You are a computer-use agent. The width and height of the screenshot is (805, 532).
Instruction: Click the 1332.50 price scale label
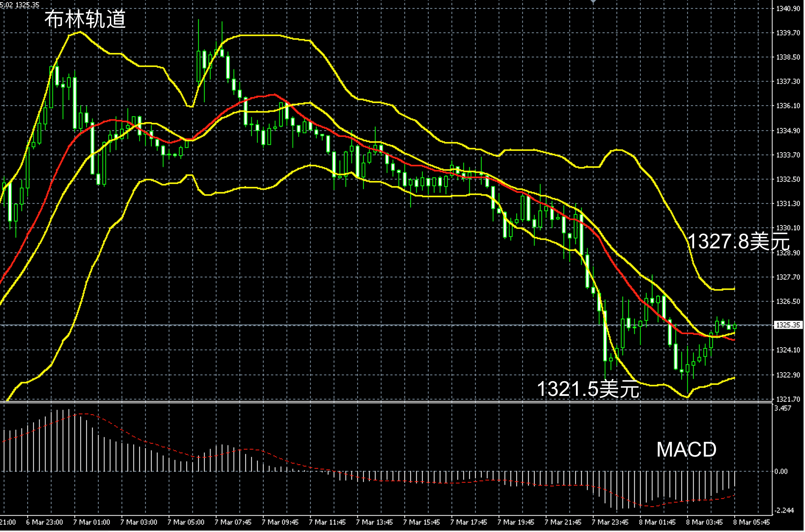click(788, 180)
